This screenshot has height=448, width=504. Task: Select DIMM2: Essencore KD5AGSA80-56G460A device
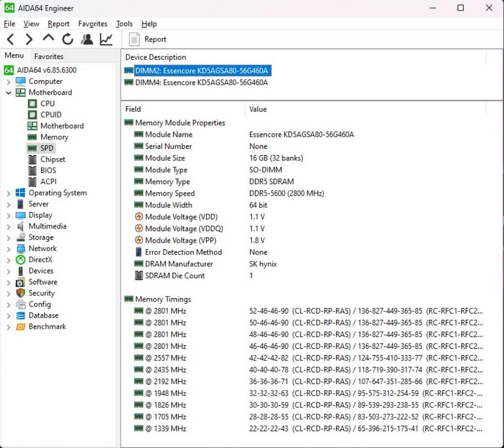click(x=201, y=71)
